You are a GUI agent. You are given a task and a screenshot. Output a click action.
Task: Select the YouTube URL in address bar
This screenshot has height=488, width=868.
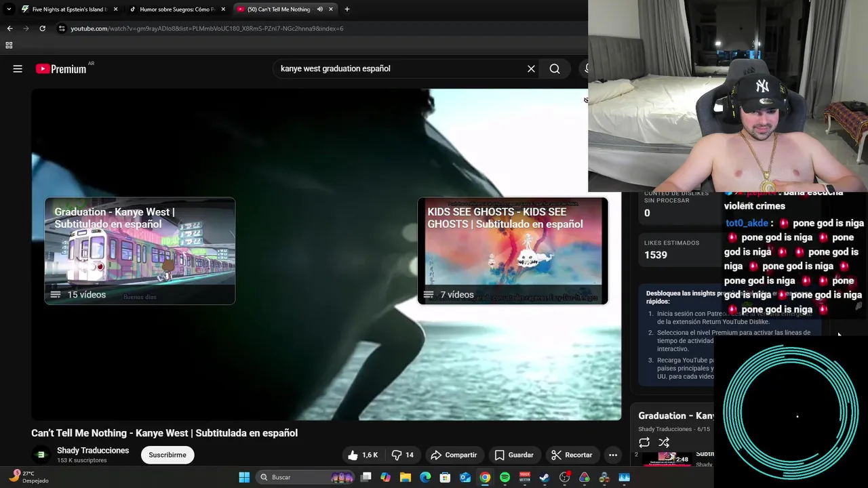click(x=207, y=28)
